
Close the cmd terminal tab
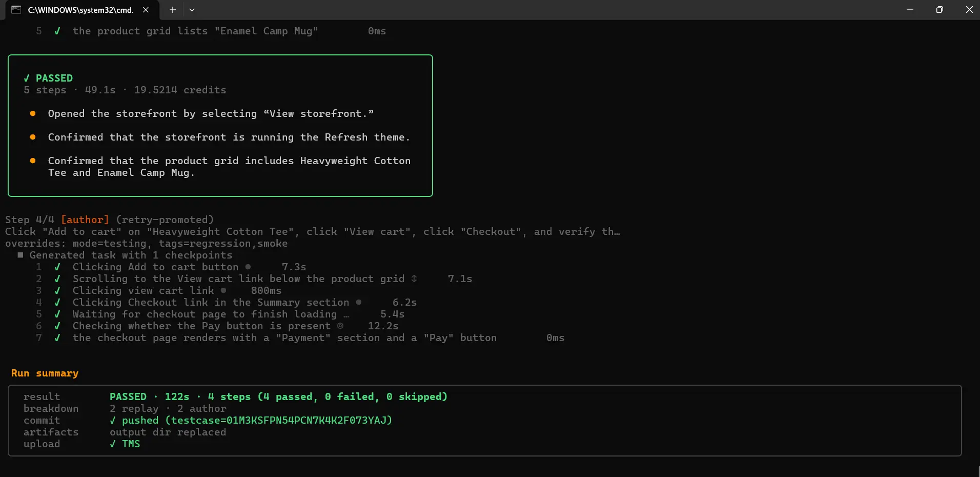pyautogui.click(x=146, y=10)
